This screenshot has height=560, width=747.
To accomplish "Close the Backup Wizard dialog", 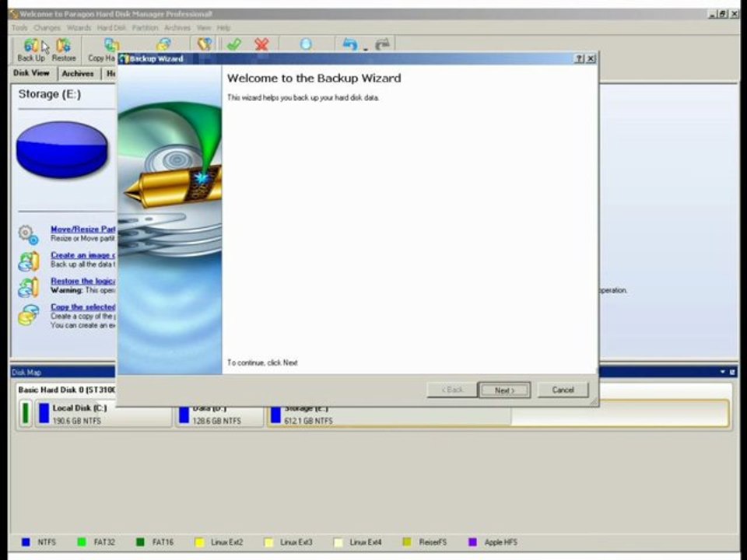I will coord(591,58).
